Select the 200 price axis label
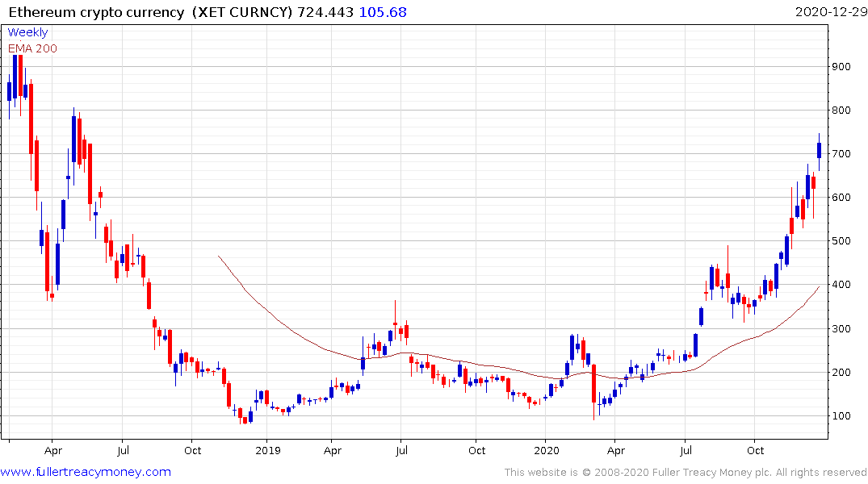Viewport: 868px width, 484px height. (x=841, y=372)
